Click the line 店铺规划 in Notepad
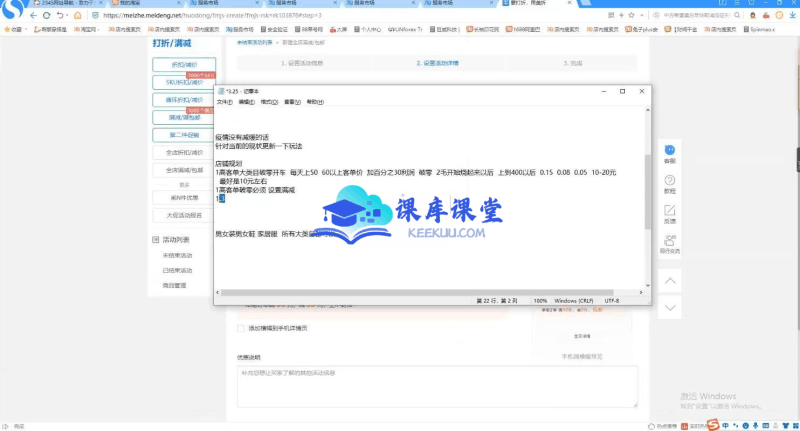The width and height of the screenshot is (800, 431). (x=229, y=164)
